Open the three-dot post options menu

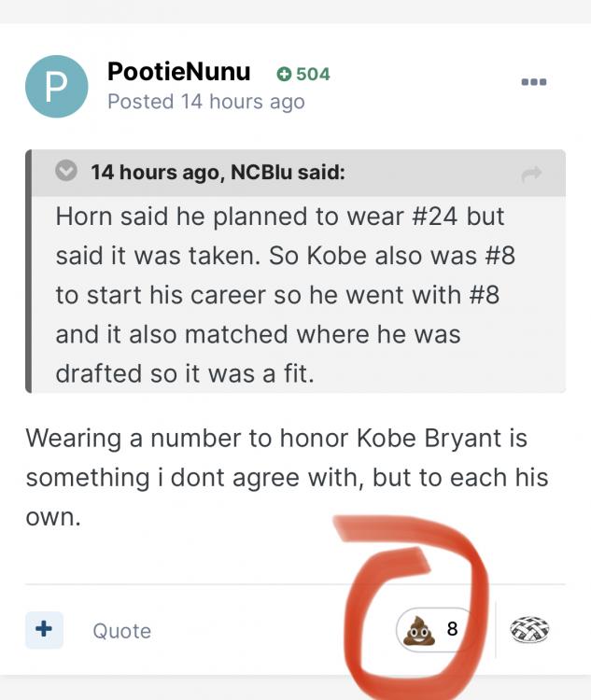pos(533,82)
